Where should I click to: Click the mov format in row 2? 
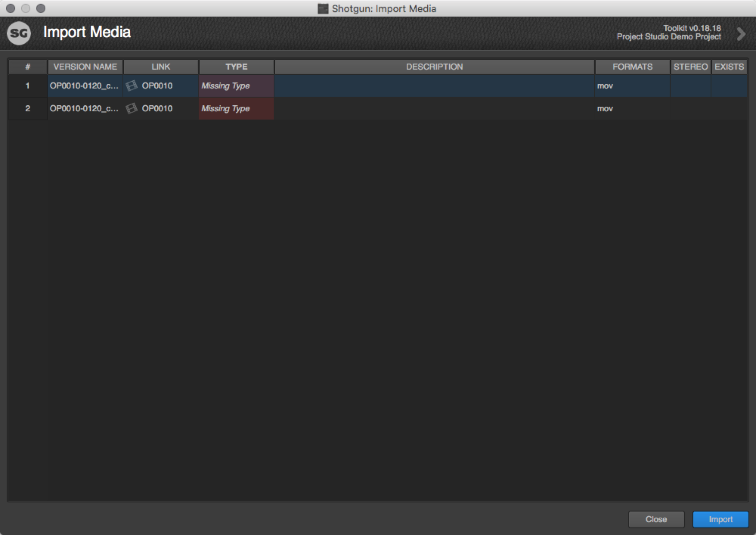(x=605, y=108)
